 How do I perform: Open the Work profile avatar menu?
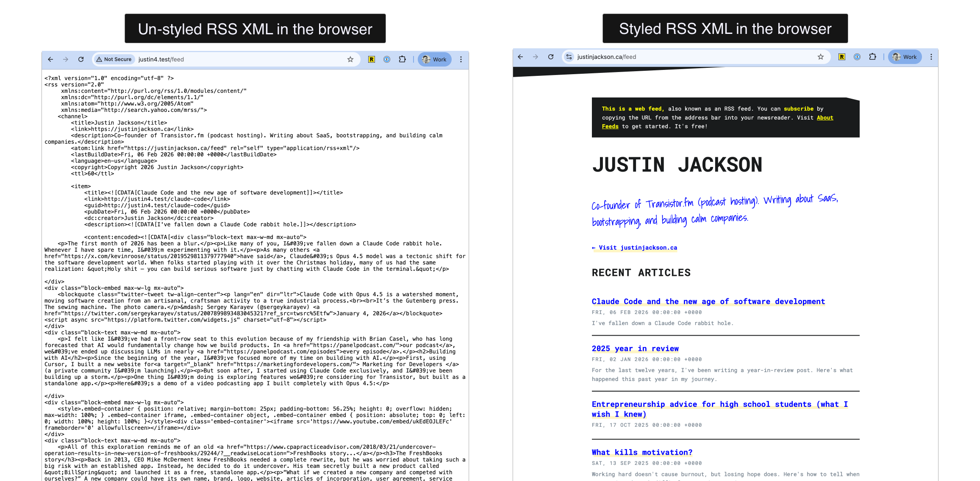click(904, 56)
